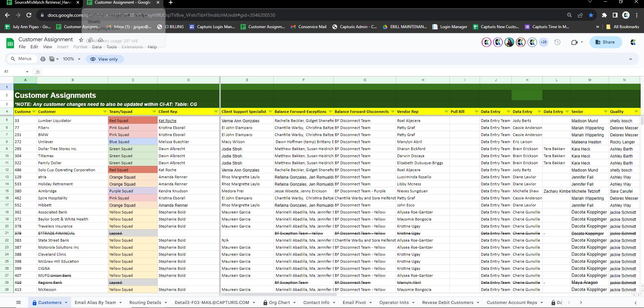Show more bookmarks with double chevron

point(597,27)
